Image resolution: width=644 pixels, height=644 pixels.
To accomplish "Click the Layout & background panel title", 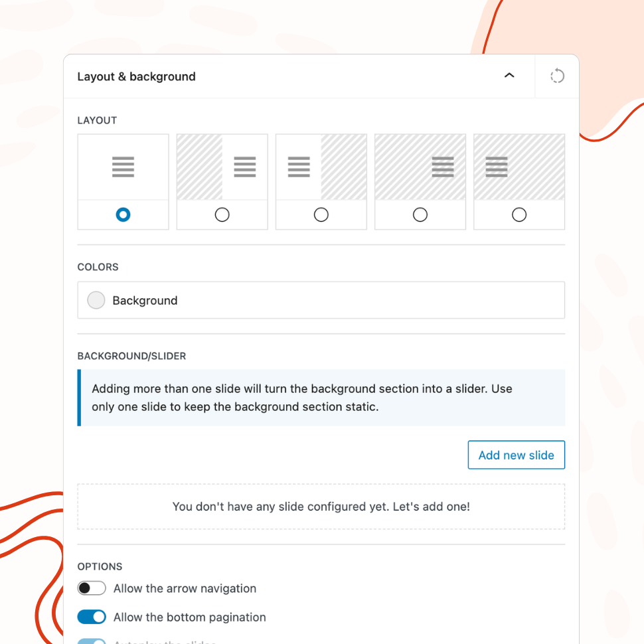I will pos(136,76).
